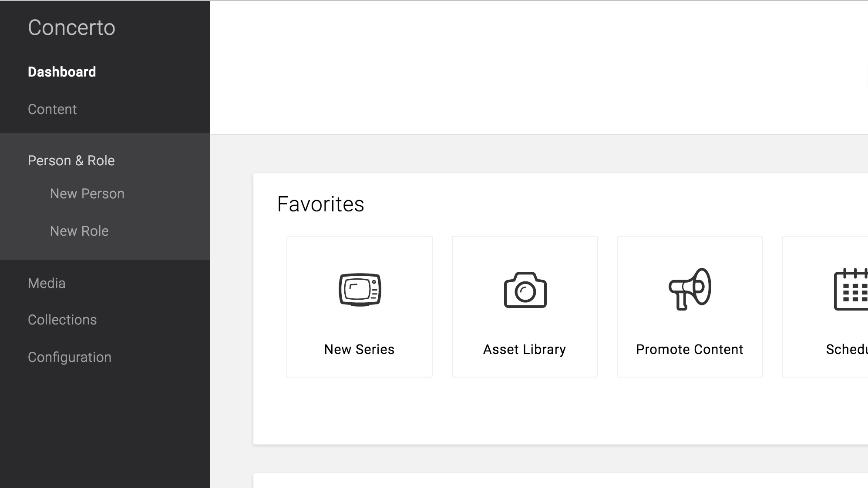The image size is (868, 488).
Task: Expand the Collections section
Action: [62, 320]
